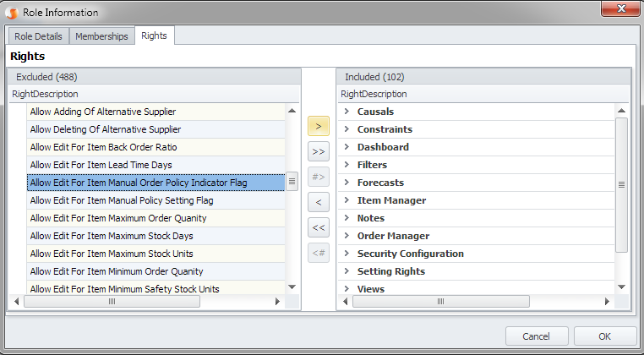Switch to the Role Details tab
Screen dimensions: 644x355
pos(39,36)
